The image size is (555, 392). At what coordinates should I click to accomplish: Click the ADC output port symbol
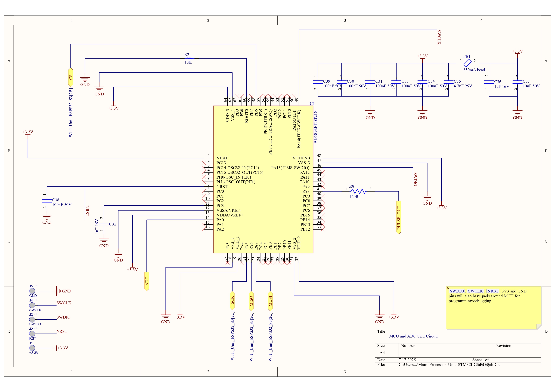147,281
